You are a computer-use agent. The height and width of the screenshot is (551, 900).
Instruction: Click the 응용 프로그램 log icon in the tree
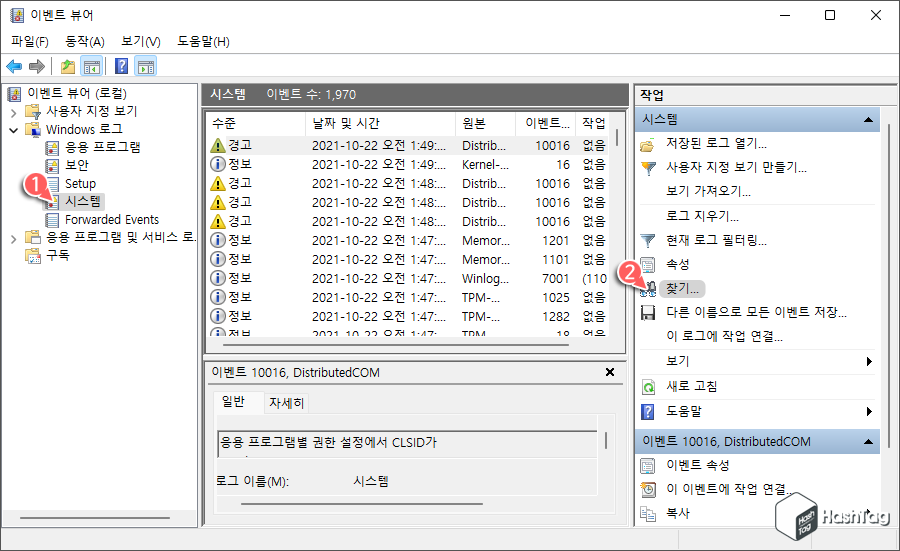[52, 148]
